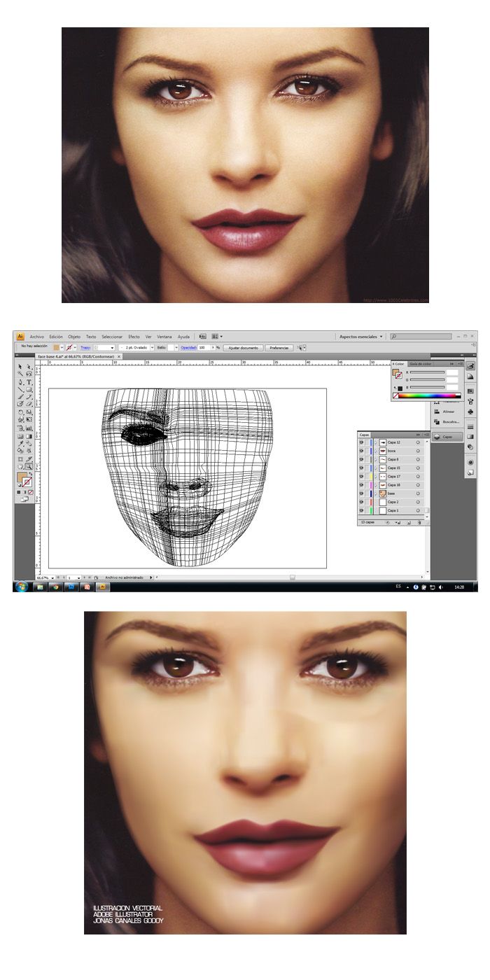Hide the Capa 15 layer

coord(361,468)
